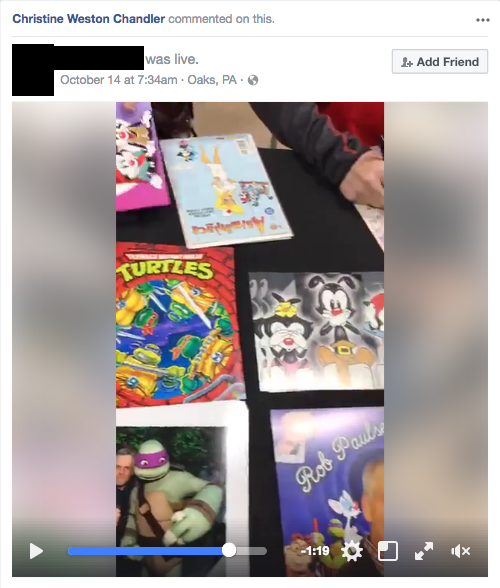Play the live video
The height and width of the screenshot is (588, 500).
(36, 551)
